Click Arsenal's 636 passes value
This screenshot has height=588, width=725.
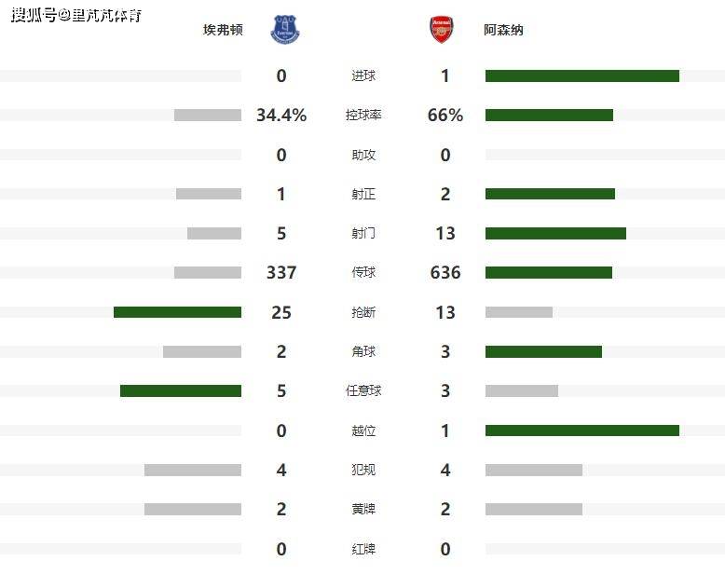click(x=445, y=273)
